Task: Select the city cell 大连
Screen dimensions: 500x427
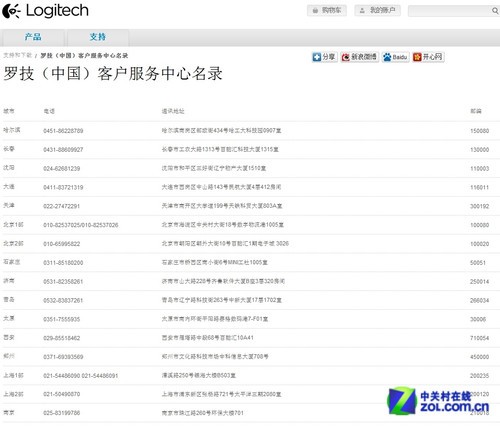Action: point(9,187)
